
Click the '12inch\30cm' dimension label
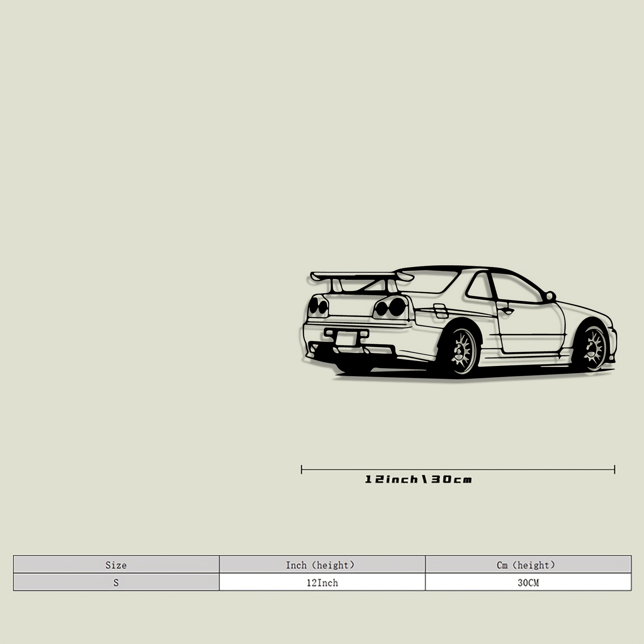click(418, 479)
